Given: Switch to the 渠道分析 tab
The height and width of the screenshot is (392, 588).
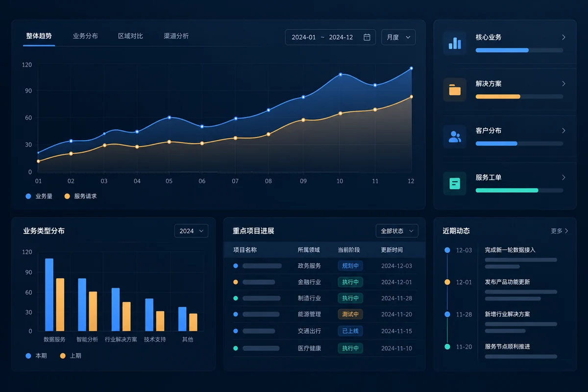Looking at the screenshot, I should pyautogui.click(x=176, y=36).
